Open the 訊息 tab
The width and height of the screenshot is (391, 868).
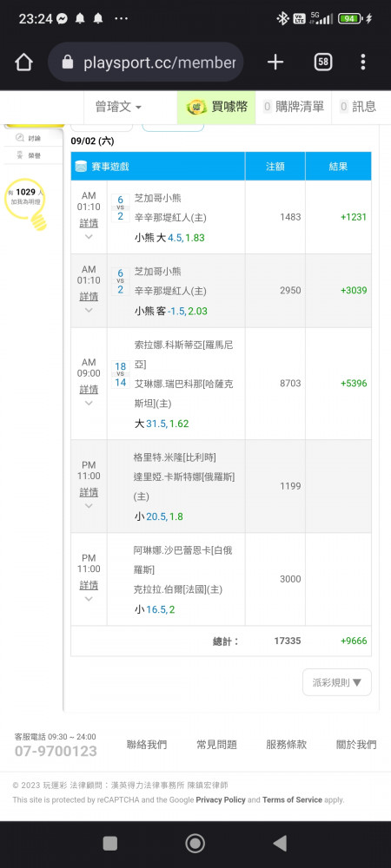click(358, 107)
